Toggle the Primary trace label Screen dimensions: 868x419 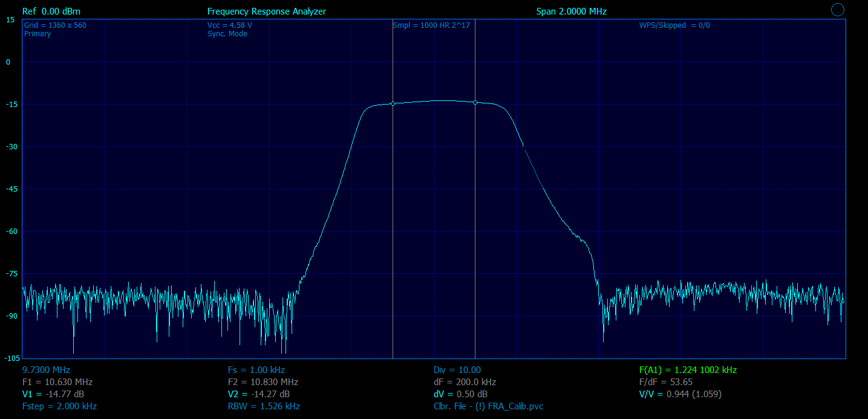coord(38,34)
